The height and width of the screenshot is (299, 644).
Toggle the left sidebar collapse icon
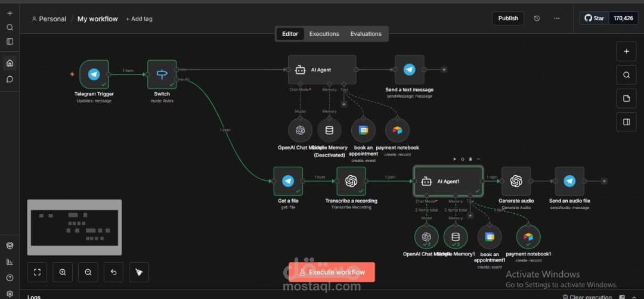click(10, 42)
